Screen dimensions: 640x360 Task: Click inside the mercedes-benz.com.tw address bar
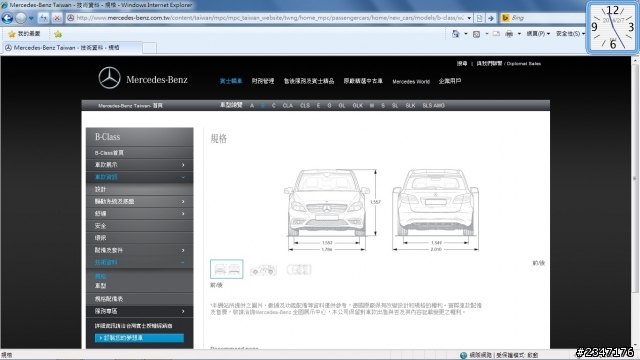269,18
